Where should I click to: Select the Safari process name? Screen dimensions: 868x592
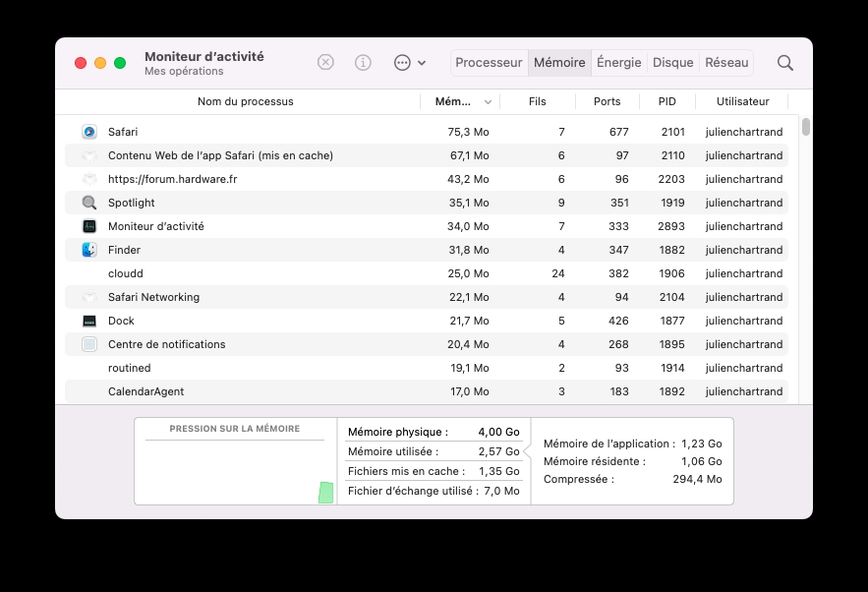point(123,132)
